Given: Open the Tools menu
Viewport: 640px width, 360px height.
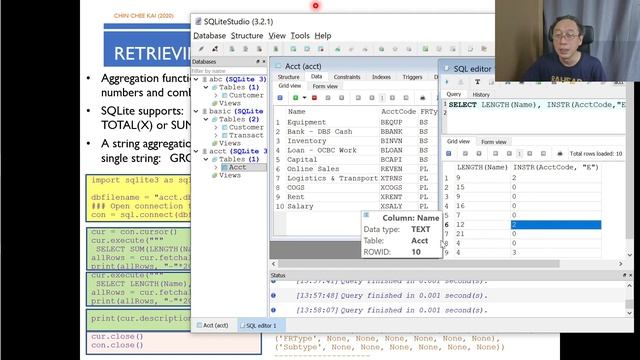Looking at the screenshot, I should [x=300, y=36].
